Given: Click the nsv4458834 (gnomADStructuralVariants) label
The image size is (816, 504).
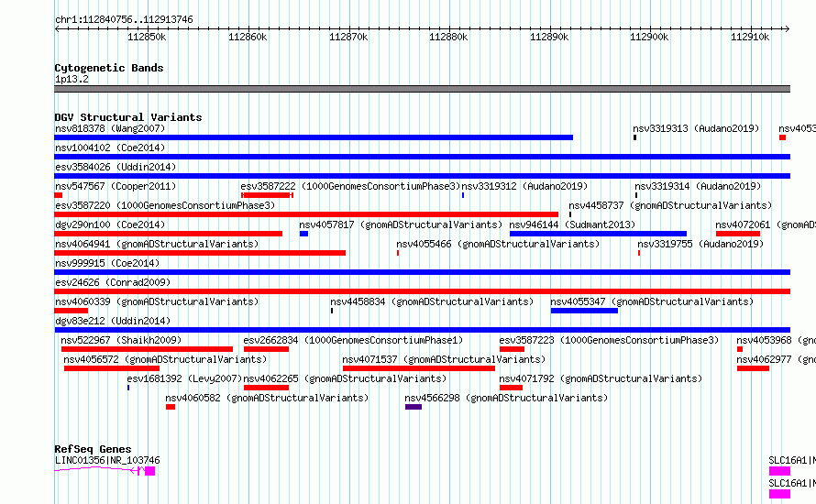Looking at the screenshot, I should (x=432, y=301).
